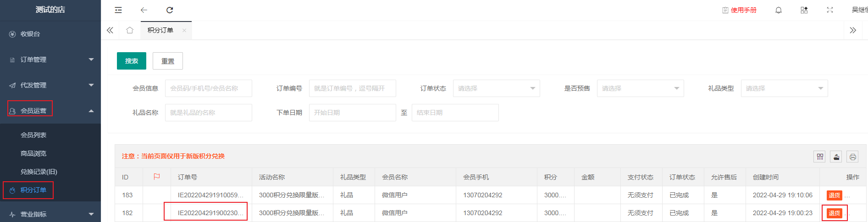Export table data icon
Screen dimensions: 868x222
(x=836, y=157)
